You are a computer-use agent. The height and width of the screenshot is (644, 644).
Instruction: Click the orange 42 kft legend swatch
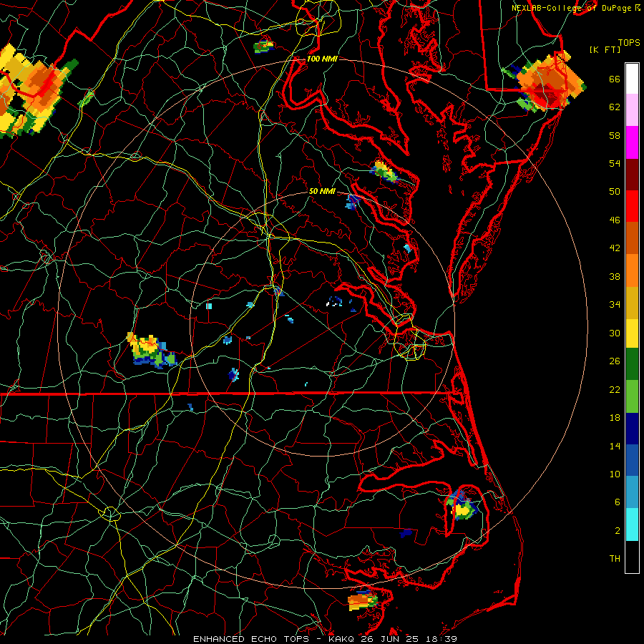(x=632, y=270)
